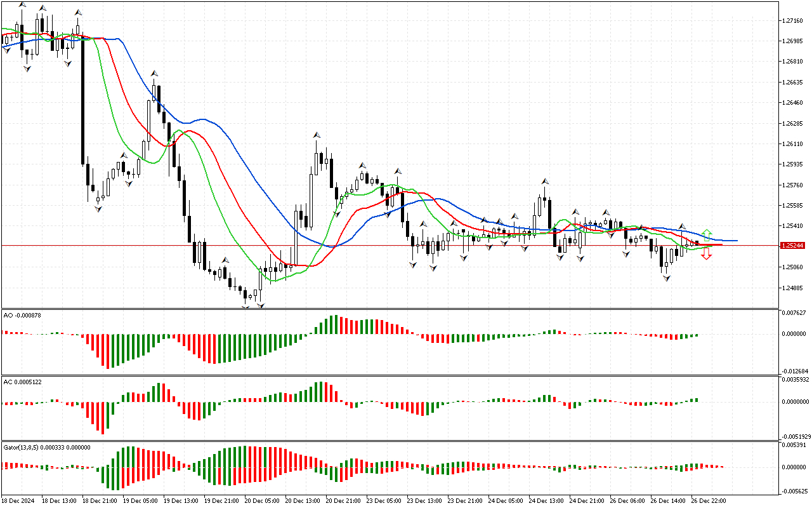Click the 1.25760 price level label
Screen dimensions: 812x508
[793, 185]
